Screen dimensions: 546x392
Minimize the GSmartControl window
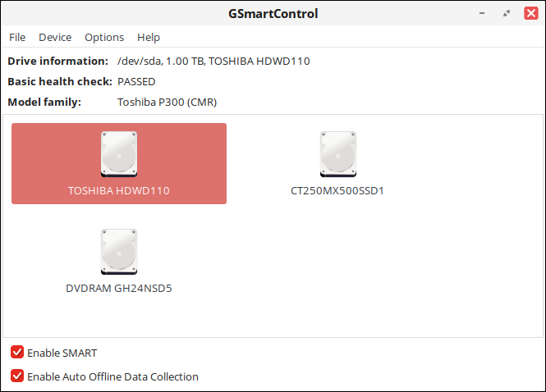484,14
